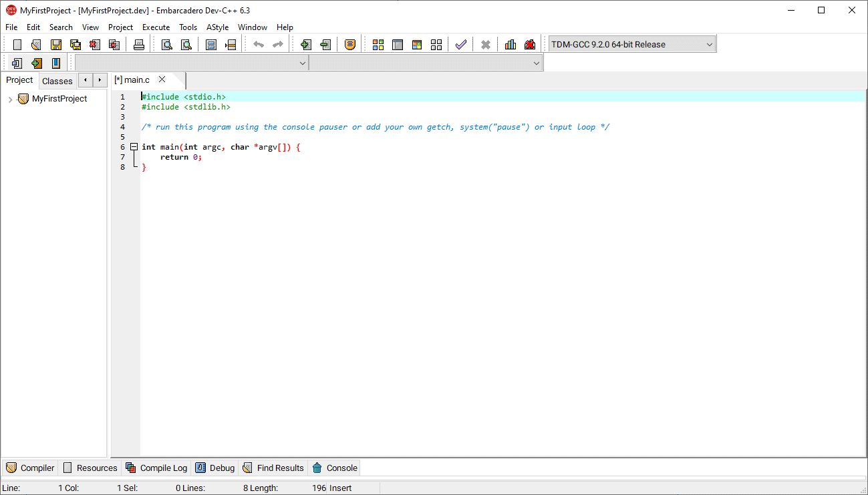Select MyFirstProject in the project tree

coord(59,99)
